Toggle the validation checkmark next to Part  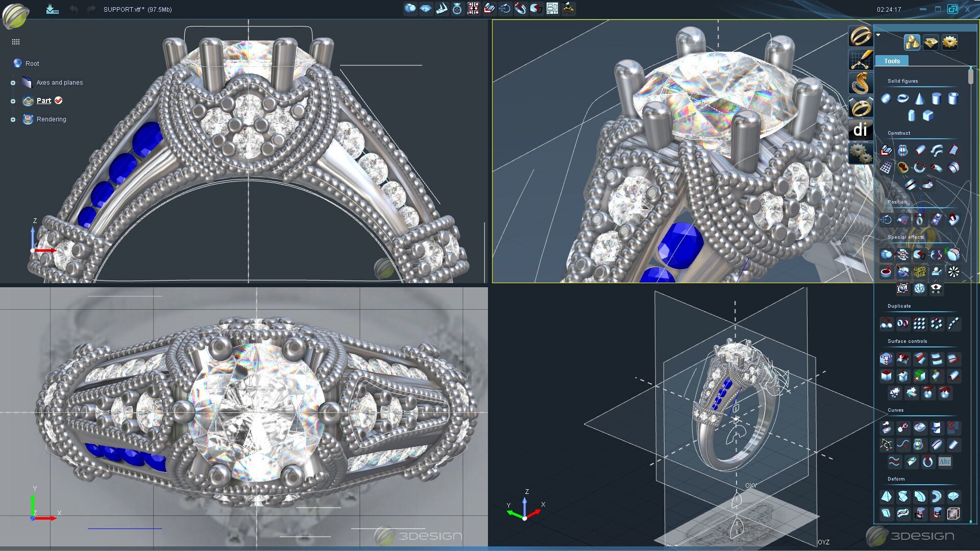[x=58, y=101]
